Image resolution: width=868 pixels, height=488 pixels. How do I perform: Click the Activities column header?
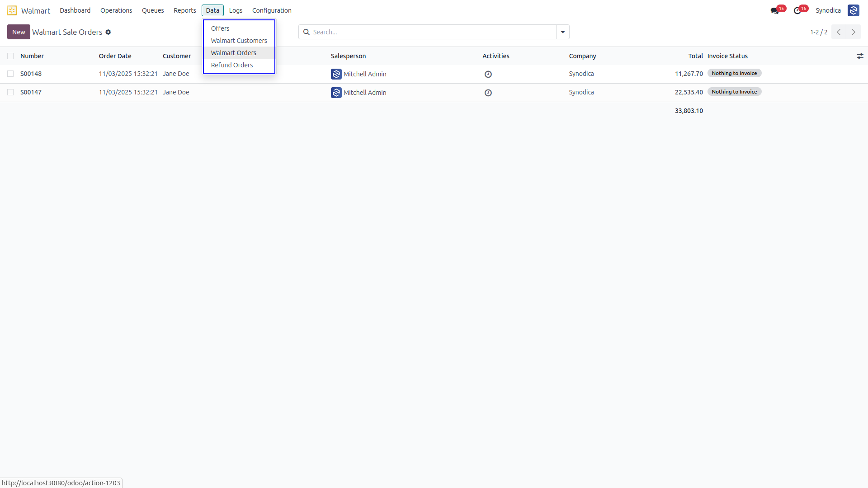click(496, 56)
